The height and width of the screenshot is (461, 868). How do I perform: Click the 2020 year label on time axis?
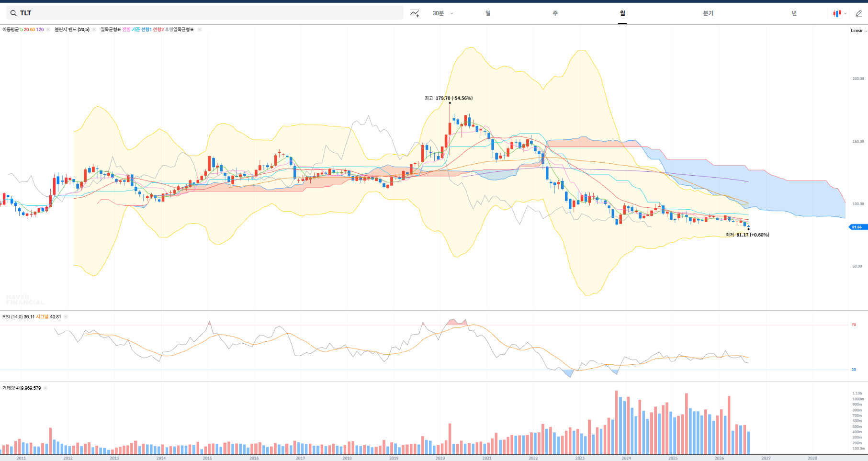pos(440,458)
